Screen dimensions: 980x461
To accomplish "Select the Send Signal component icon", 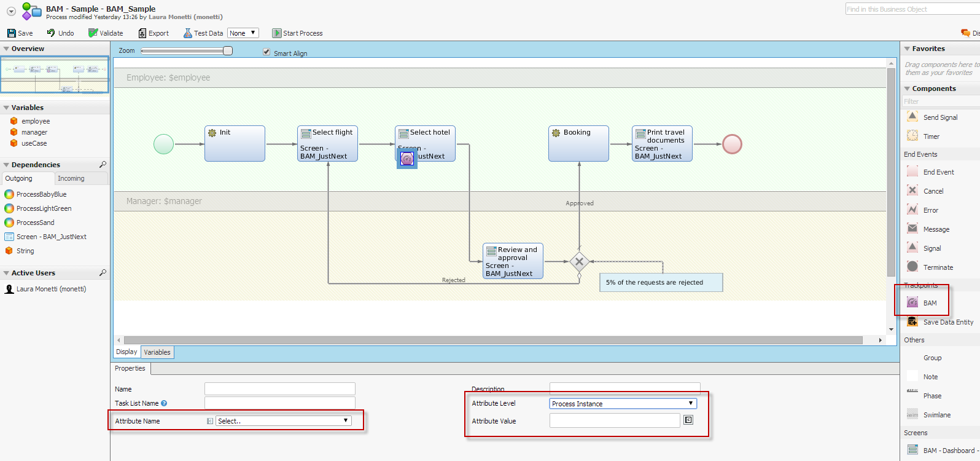I will click(912, 117).
